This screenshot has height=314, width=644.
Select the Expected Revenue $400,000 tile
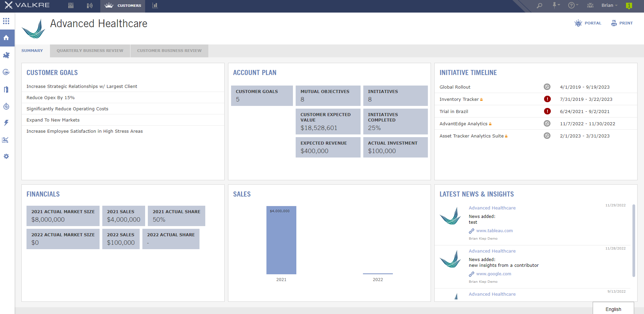click(328, 147)
